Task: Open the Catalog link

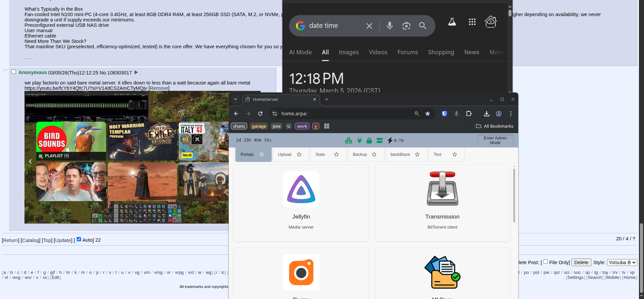Action: point(31,240)
